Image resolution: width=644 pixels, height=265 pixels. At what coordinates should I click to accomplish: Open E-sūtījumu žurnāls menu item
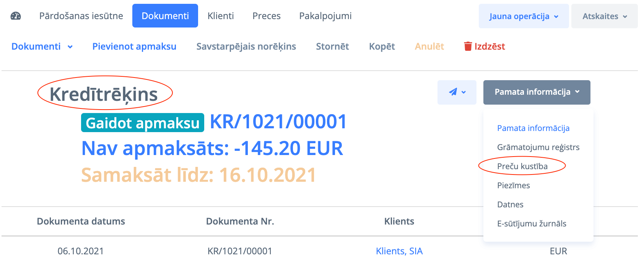click(532, 224)
